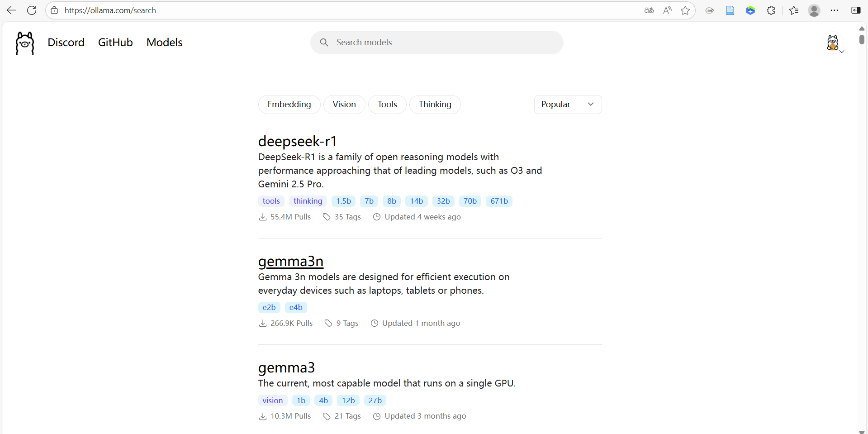Open browser extensions puzzle icon

[x=771, y=10]
